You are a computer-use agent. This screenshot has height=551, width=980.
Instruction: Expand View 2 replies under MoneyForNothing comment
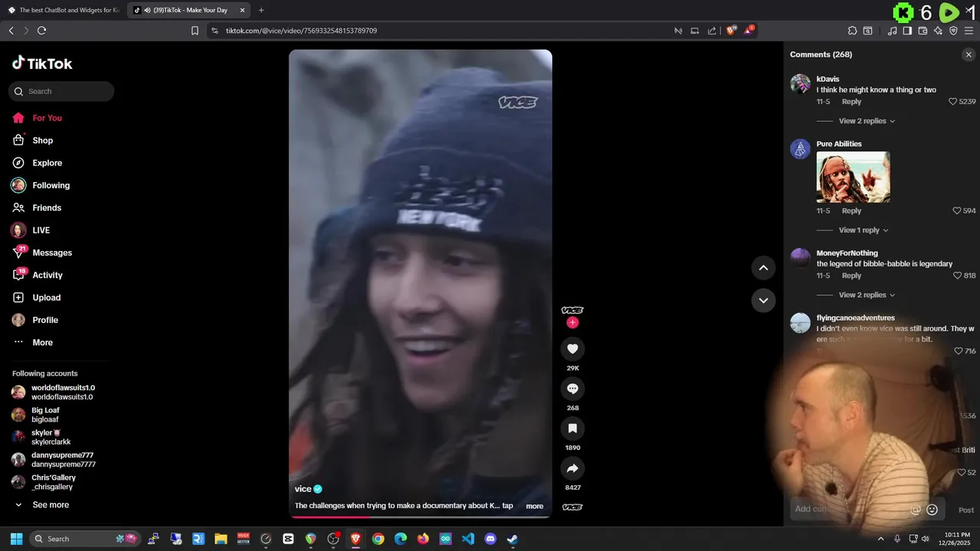pyautogui.click(x=867, y=295)
